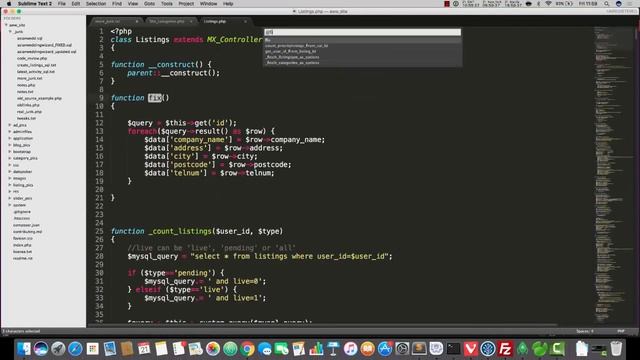Expand the adminfiles folder

pyautogui.click(x=10, y=131)
